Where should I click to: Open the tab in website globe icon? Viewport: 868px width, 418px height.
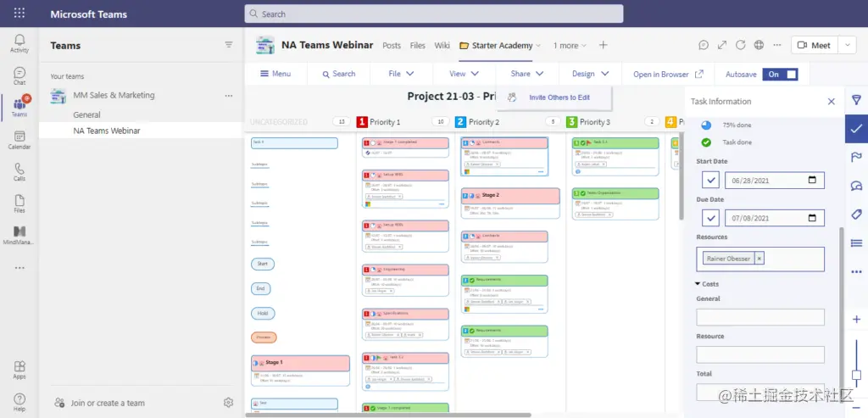point(759,46)
